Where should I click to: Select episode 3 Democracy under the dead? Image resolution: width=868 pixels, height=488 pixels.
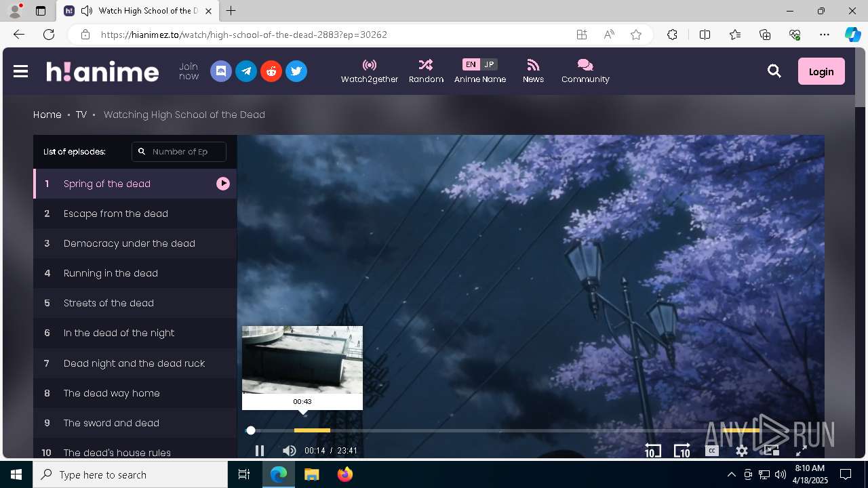click(x=135, y=243)
